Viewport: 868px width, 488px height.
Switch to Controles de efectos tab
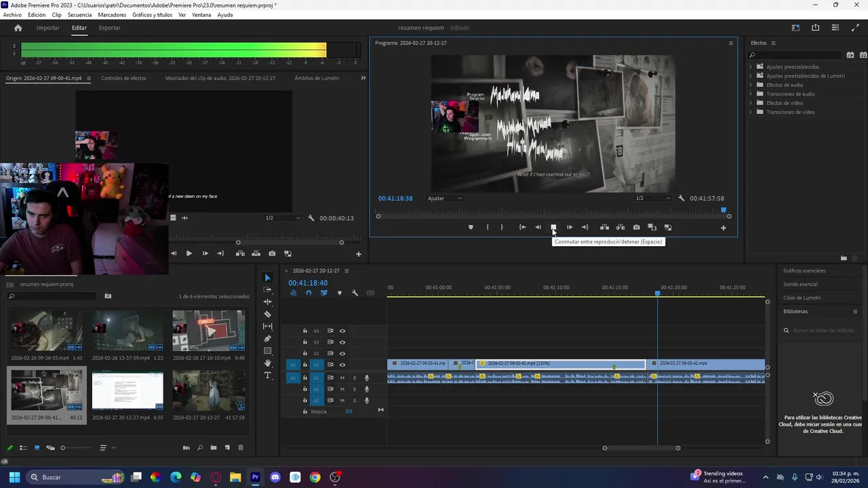123,79
